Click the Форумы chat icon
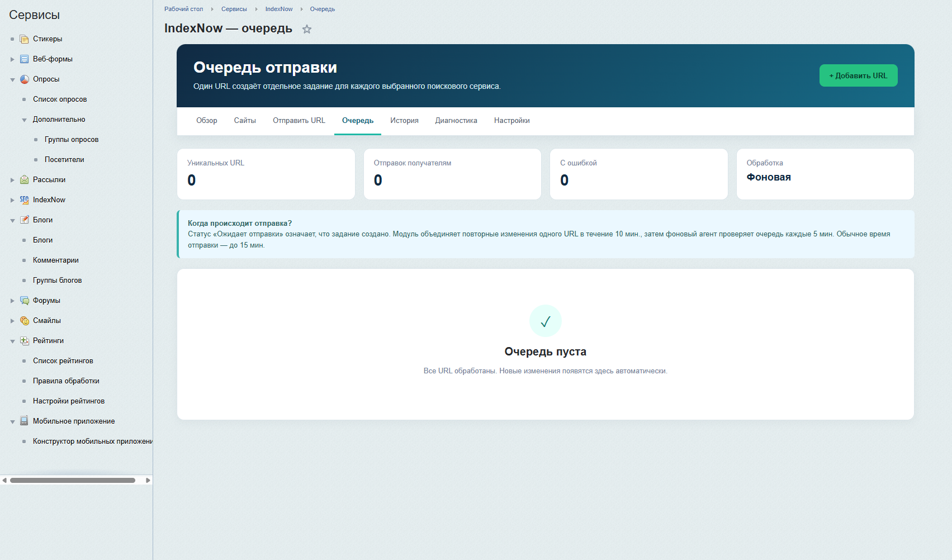952x560 pixels. (x=24, y=301)
